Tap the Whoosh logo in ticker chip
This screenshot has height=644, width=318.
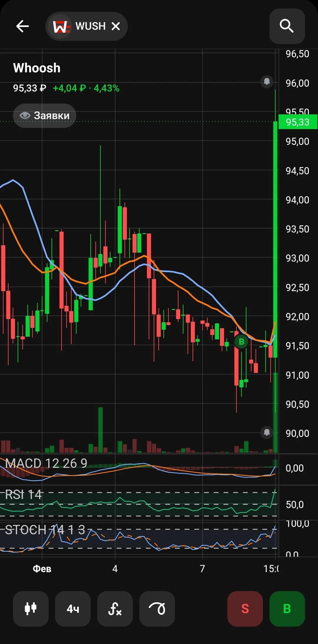pos(61,26)
